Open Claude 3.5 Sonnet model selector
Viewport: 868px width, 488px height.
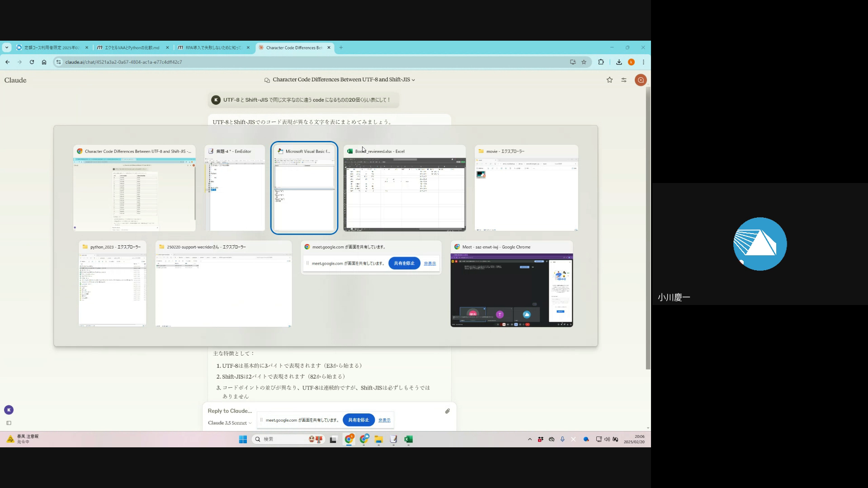(x=230, y=423)
